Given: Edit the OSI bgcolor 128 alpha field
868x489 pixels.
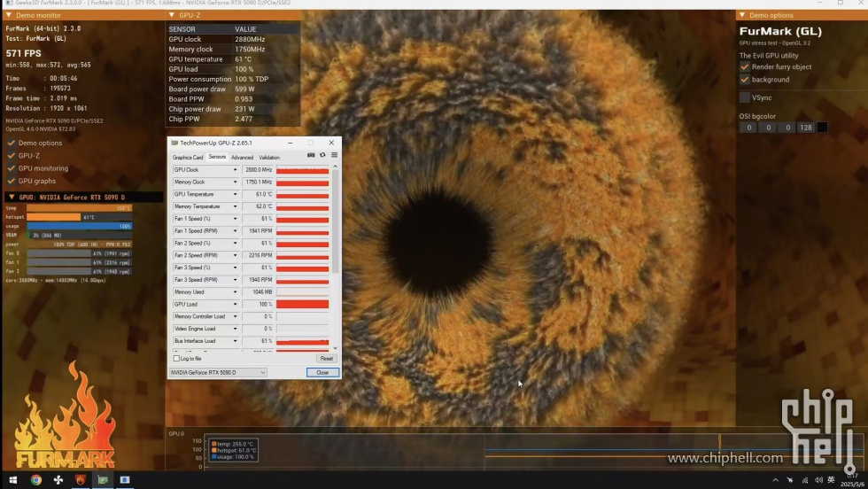Looking at the screenshot, I should pyautogui.click(x=805, y=128).
